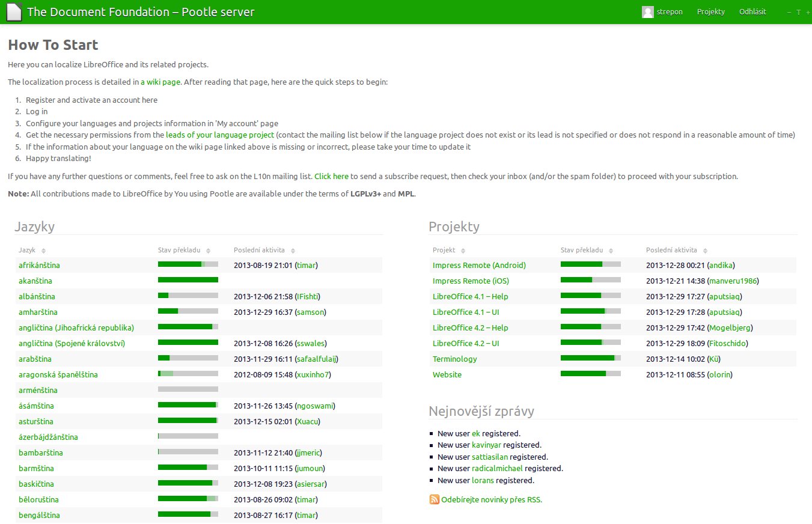Open LibreOffice 4.2 – Help project

coord(471,327)
